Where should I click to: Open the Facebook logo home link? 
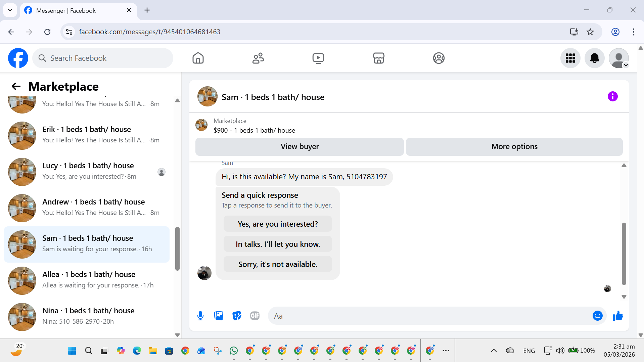(x=18, y=58)
